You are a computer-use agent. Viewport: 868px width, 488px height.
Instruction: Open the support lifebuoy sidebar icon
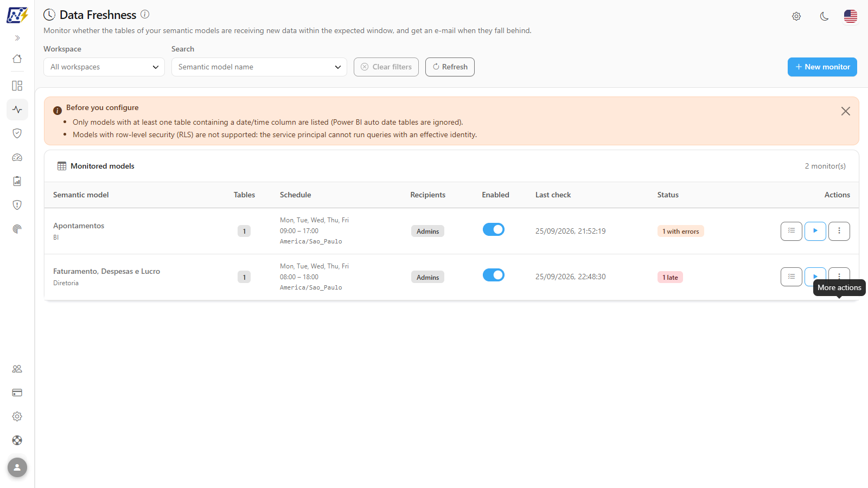17,440
